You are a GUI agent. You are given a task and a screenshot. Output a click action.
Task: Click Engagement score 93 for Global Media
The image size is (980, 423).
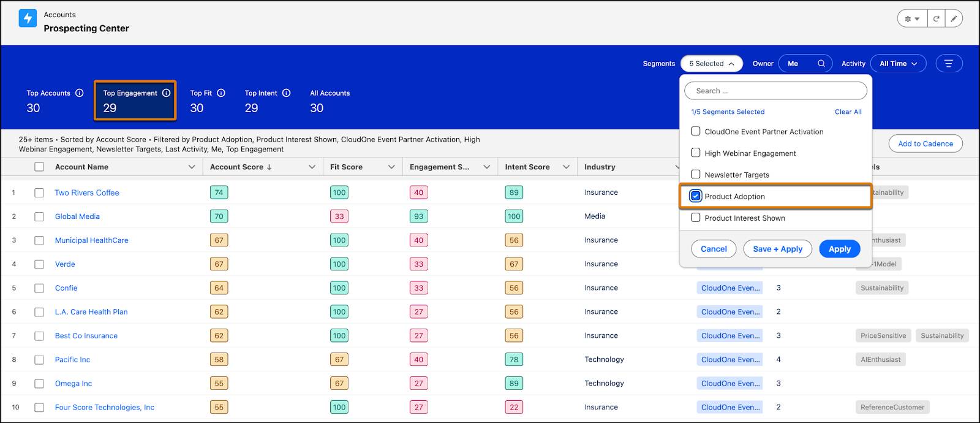[418, 216]
